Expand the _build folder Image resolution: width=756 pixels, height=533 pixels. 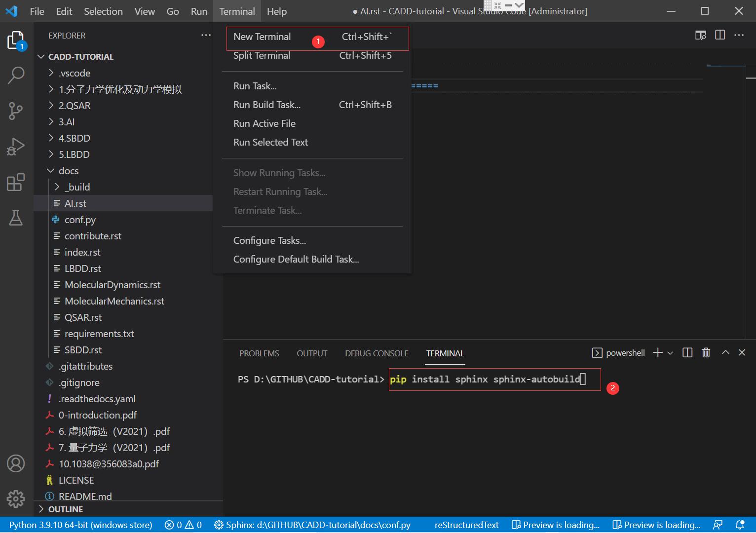click(123, 187)
